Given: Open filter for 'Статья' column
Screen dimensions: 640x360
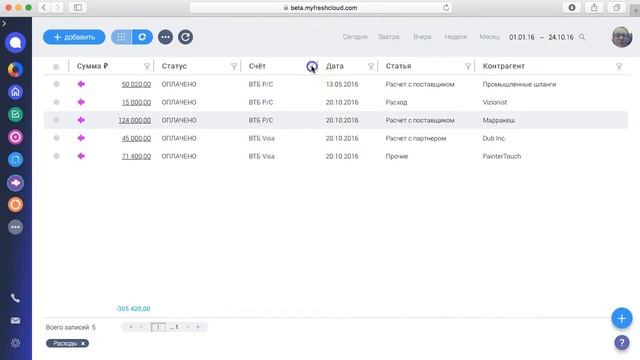Looking at the screenshot, I should coord(468,67).
